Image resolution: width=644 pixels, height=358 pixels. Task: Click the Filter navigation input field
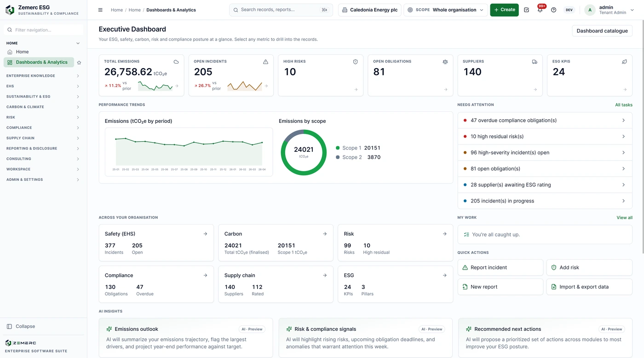[x=43, y=30]
